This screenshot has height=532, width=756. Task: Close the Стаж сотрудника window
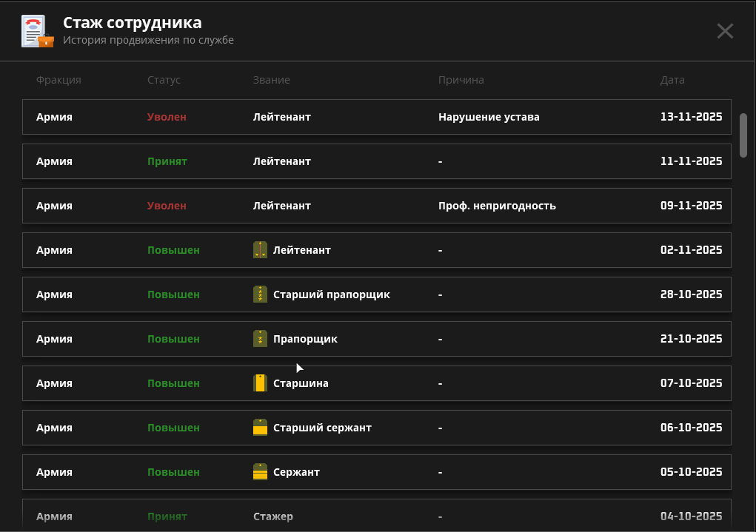tap(725, 31)
